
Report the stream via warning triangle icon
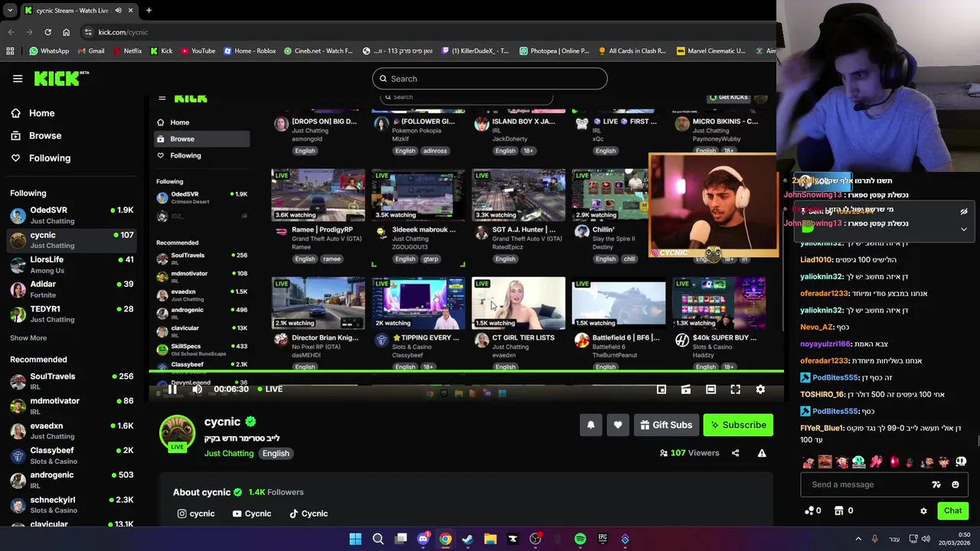coord(762,453)
